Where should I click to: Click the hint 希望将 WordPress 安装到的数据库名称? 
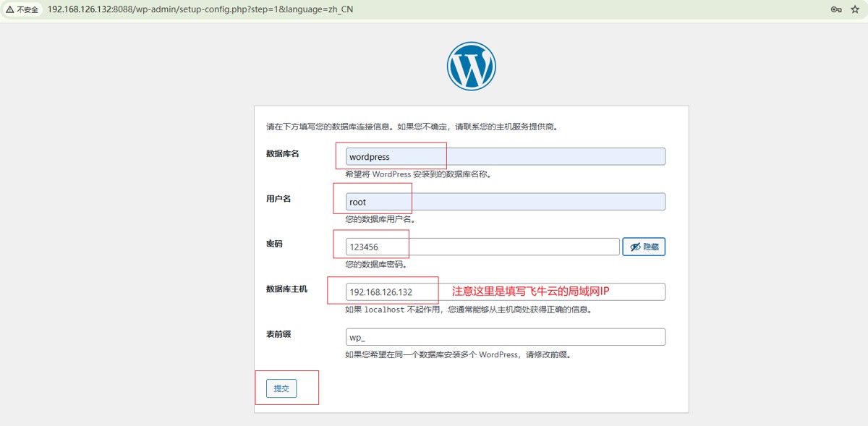pos(418,174)
